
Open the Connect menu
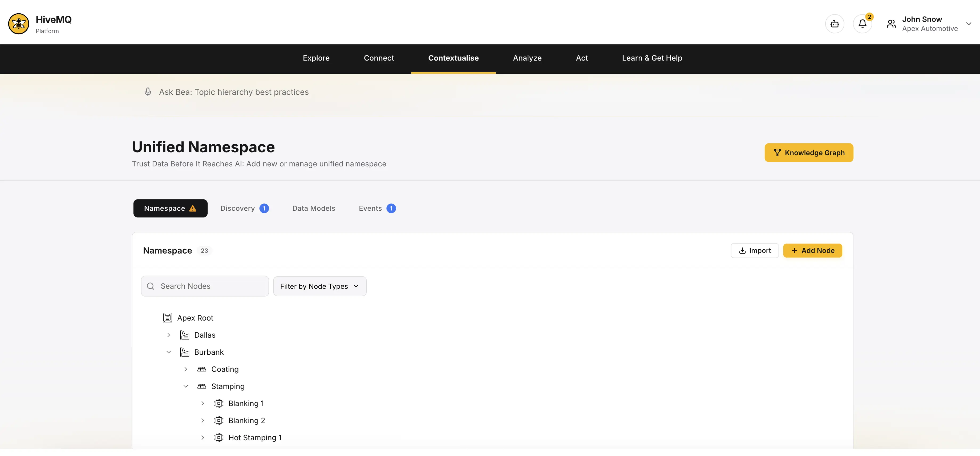[x=379, y=58]
